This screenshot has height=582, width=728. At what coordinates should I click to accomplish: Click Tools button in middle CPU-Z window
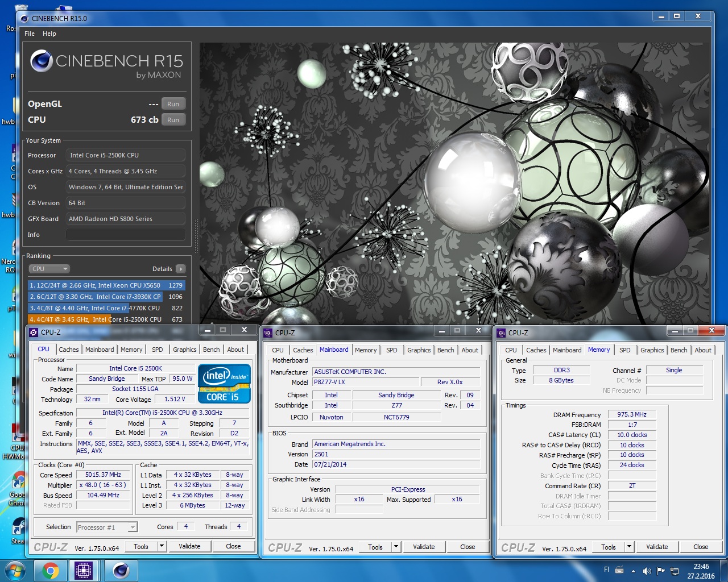point(375,547)
